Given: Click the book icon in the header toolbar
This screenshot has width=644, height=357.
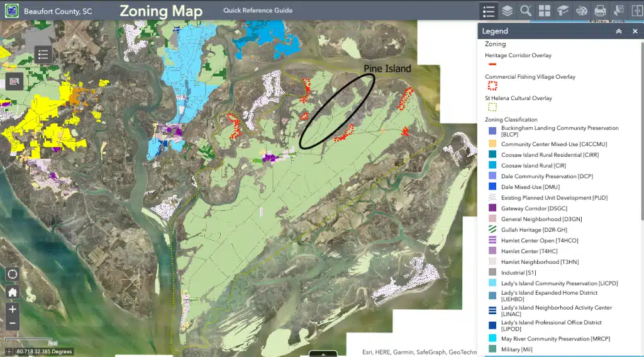Looking at the screenshot, I should click(x=563, y=11).
